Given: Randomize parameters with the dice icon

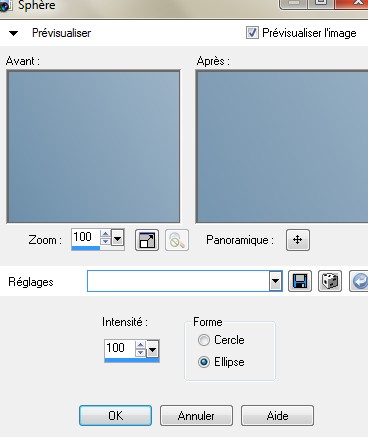Looking at the screenshot, I should click(x=330, y=281).
